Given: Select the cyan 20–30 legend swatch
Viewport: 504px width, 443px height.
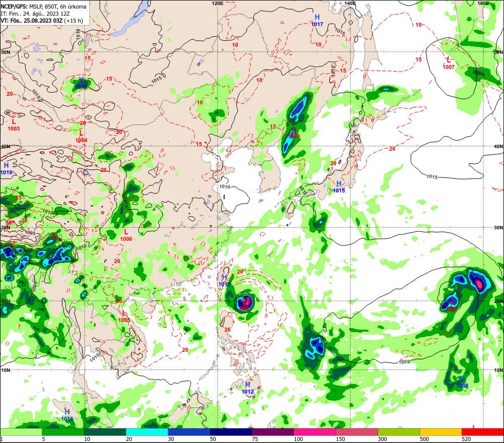Looking at the screenshot, I should [x=147, y=432].
